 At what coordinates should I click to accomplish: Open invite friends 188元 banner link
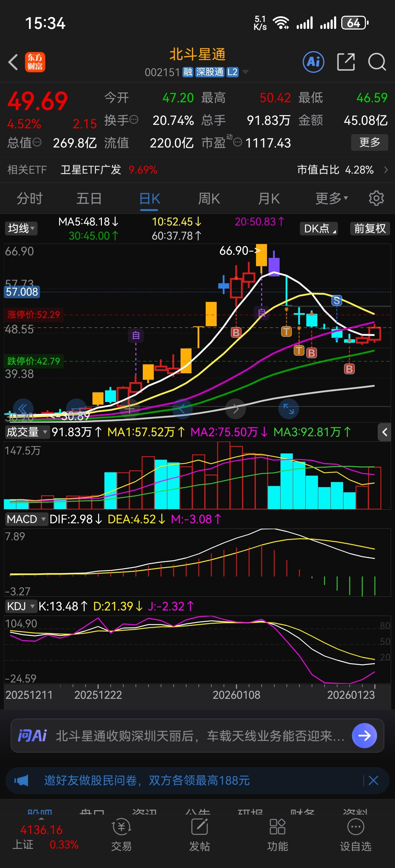[x=147, y=780]
